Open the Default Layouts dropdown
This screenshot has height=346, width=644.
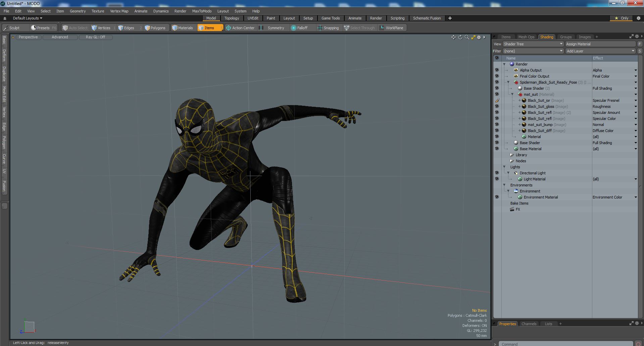click(x=28, y=18)
